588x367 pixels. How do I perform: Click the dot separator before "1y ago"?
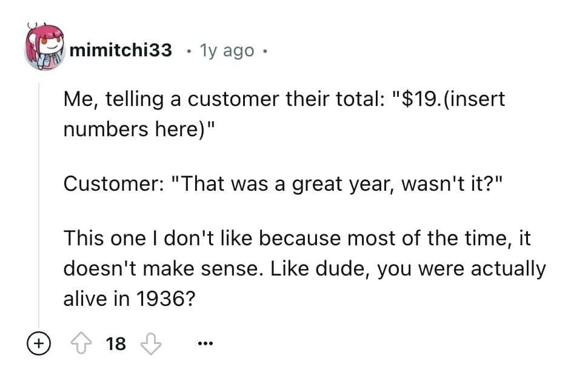[x=190, y=50]
